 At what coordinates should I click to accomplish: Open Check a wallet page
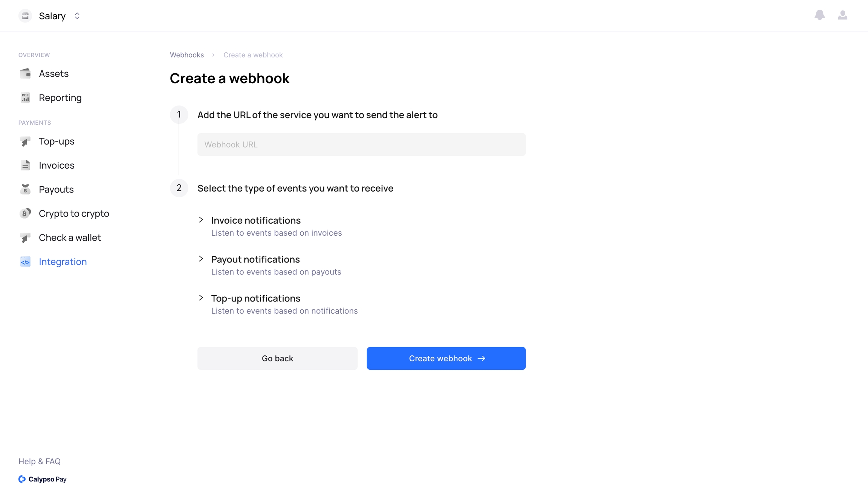coord(70,238)
